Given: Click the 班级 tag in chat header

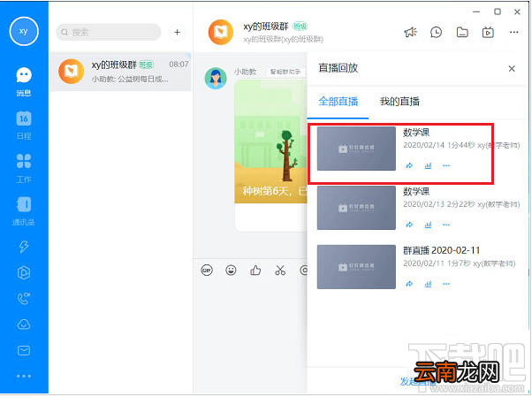Looking at the screenshot, I should [300, 27].
